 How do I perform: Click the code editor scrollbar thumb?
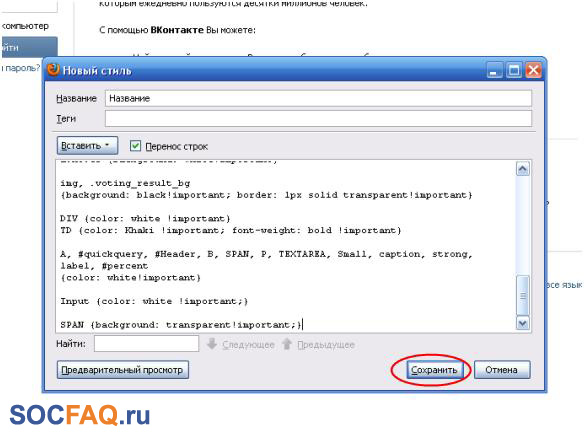[523, 296]
